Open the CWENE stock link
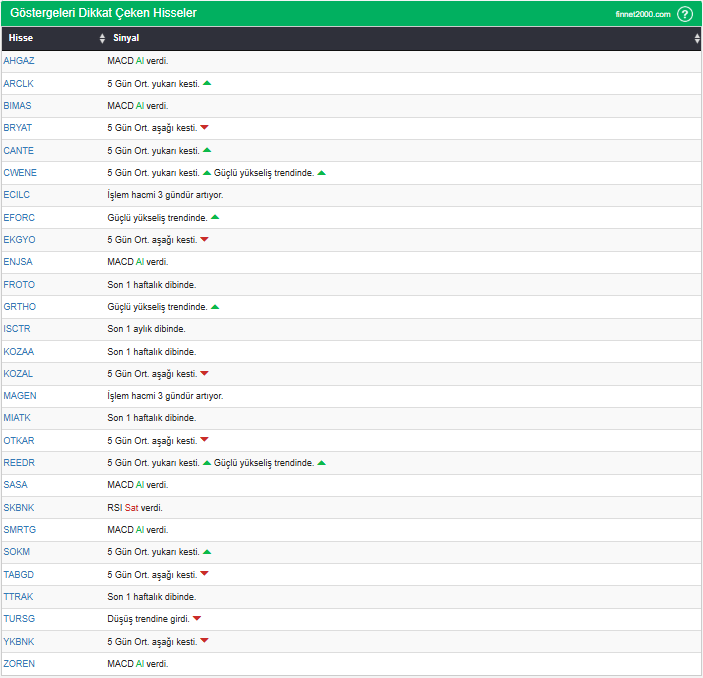Image resolution: width=703 pixels, height=678 pixels. (20, 173)
